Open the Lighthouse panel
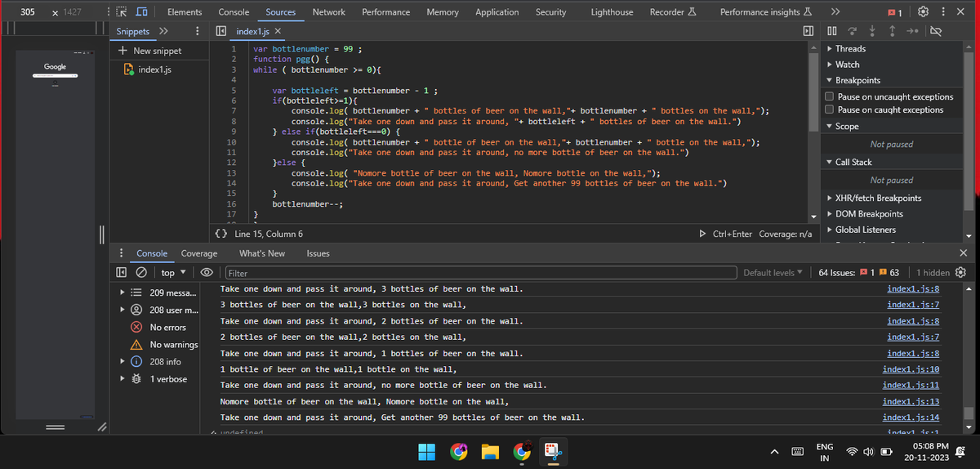The image size is (980, 469). click(612, 12)
